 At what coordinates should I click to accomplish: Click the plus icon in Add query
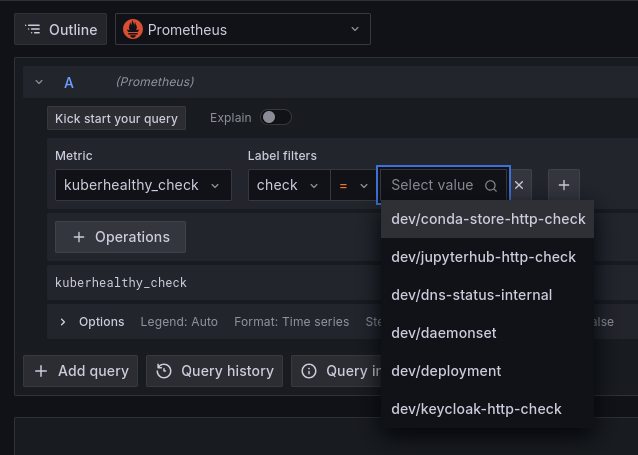(41, 371)
